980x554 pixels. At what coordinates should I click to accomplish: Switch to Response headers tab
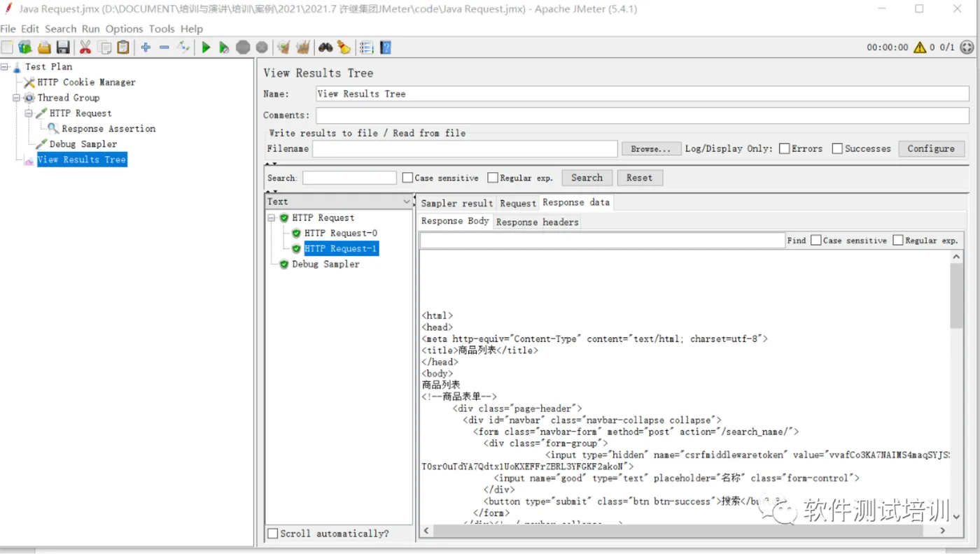(538, 222)
